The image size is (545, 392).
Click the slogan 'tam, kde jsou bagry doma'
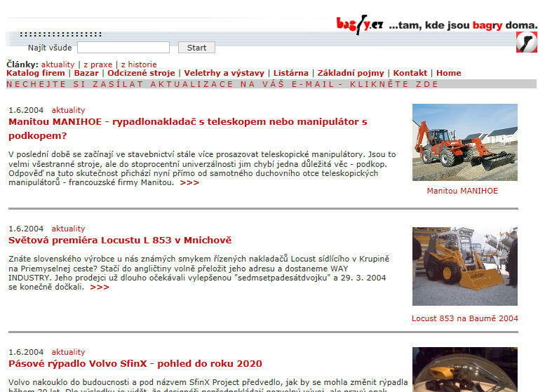[x=463, y=25]
